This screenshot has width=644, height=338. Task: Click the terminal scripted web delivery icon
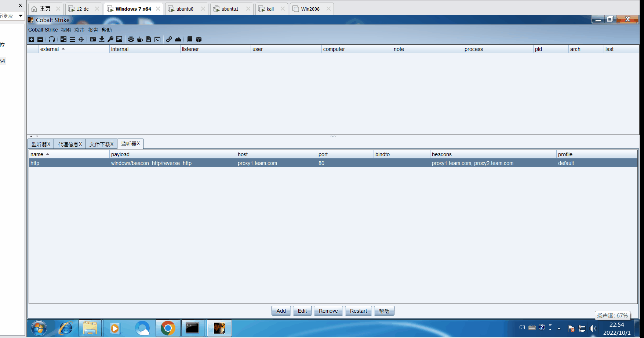point(157,39)
